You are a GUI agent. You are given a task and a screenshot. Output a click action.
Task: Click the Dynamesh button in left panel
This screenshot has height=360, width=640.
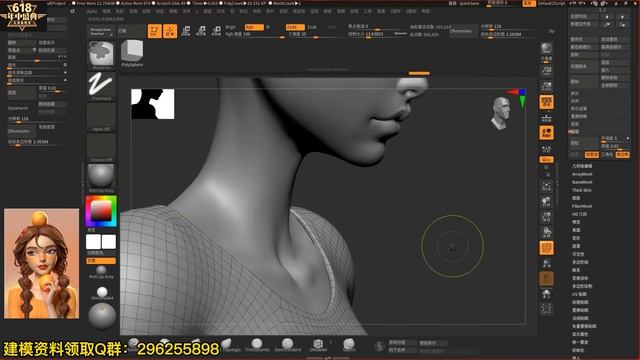[x=21, y=108]
